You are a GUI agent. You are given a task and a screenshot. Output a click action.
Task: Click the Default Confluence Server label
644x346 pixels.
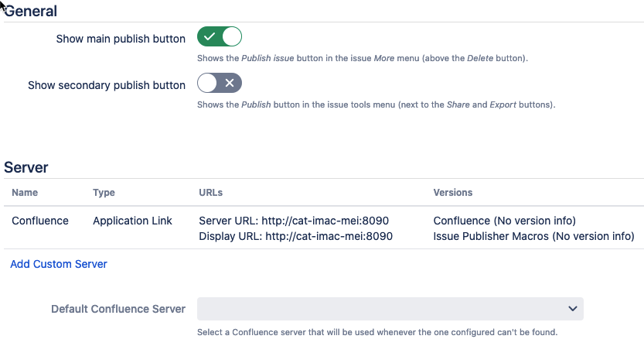(x=118, y=309)
